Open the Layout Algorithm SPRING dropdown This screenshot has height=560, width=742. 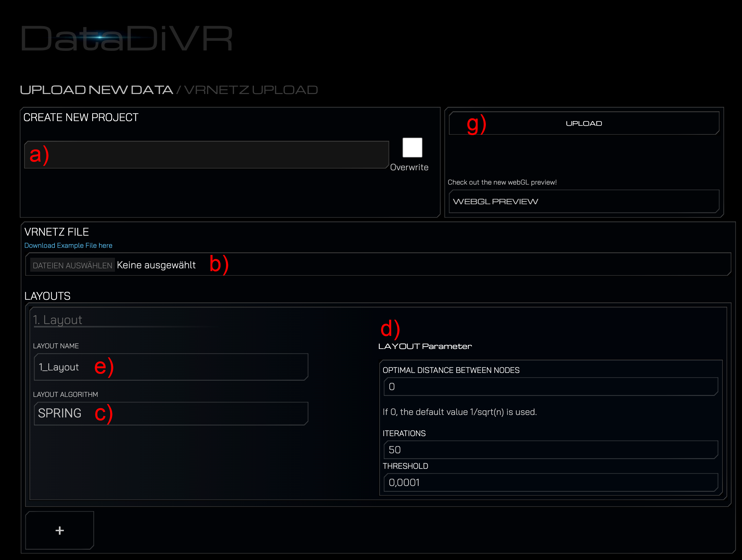(171, 414)
